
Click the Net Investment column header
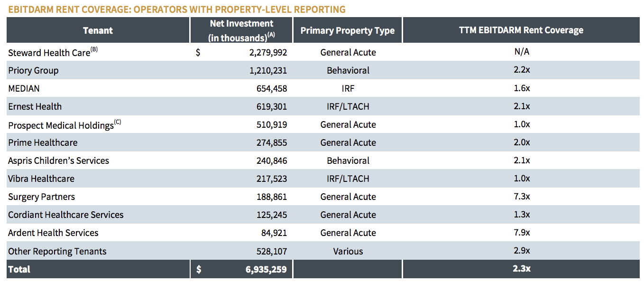tap(241, 29)
